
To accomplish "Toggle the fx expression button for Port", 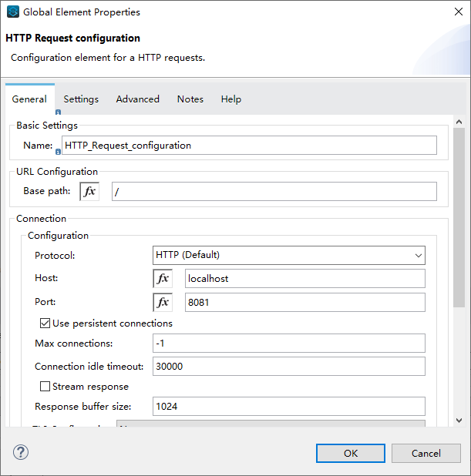I will point(163,303).
